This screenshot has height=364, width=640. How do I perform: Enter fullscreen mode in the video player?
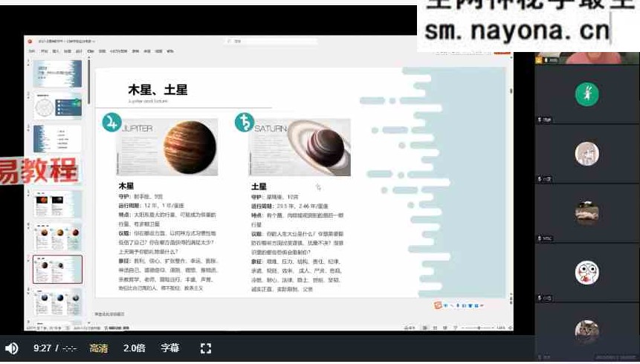pos(206,348)
